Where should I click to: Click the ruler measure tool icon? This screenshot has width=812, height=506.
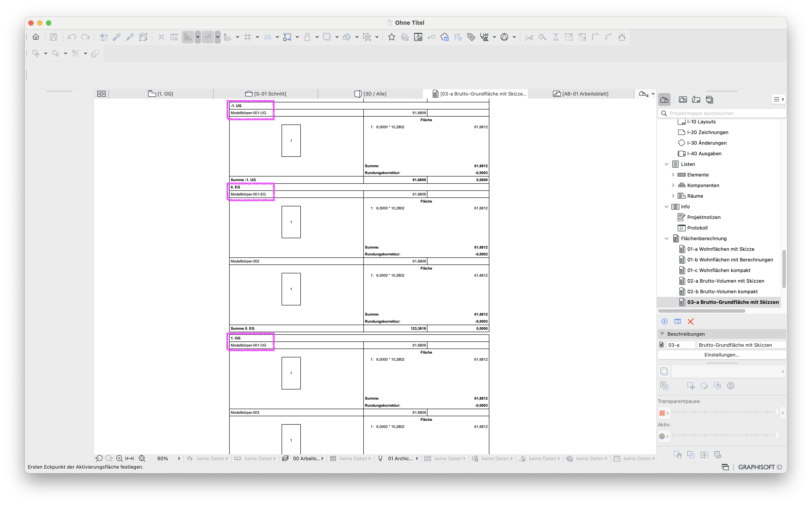click(x=174, y=37)
